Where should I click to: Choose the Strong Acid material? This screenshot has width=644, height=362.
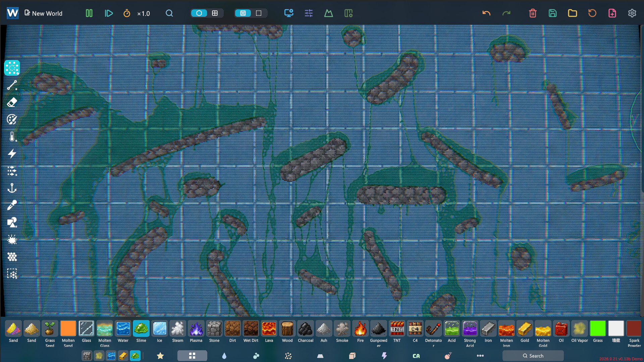[470, 334]
